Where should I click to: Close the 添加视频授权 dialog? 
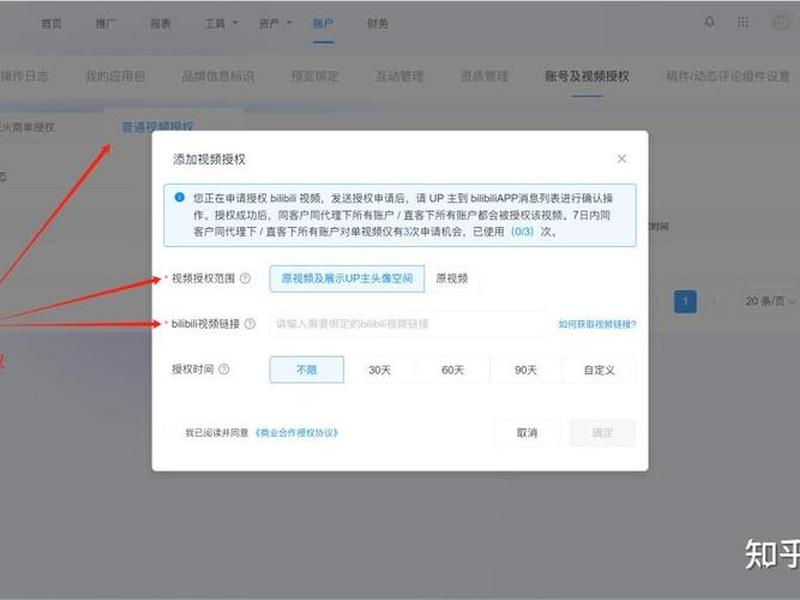(x=621, y=159)
